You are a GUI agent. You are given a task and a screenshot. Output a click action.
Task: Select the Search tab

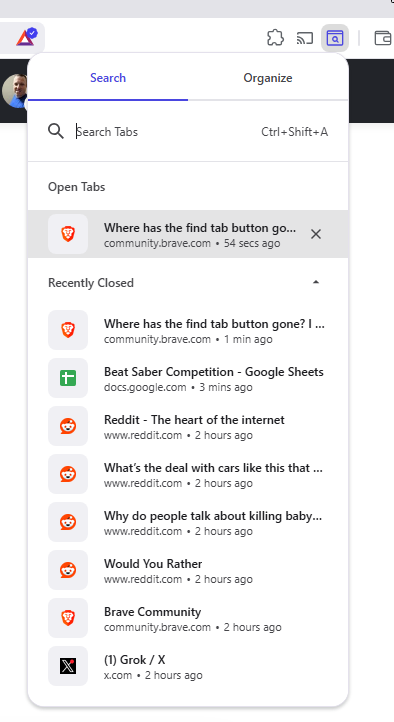[108, 78]
